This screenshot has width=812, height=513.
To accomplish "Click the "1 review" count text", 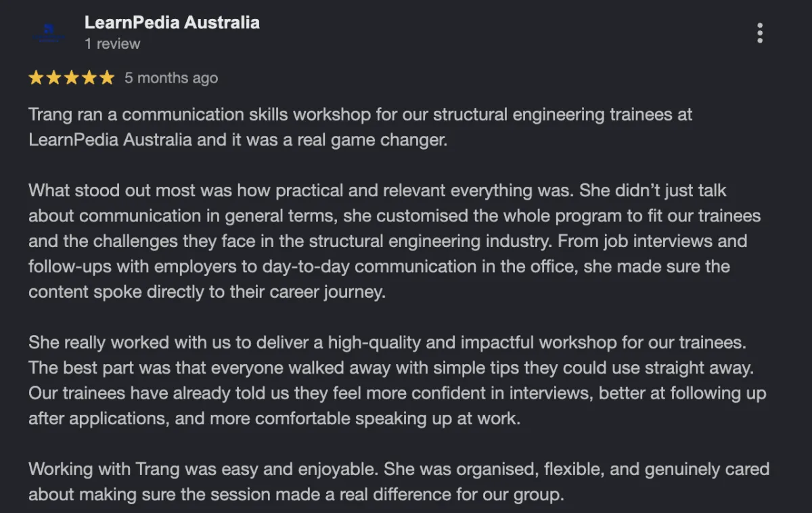I will tap(112, 44).
